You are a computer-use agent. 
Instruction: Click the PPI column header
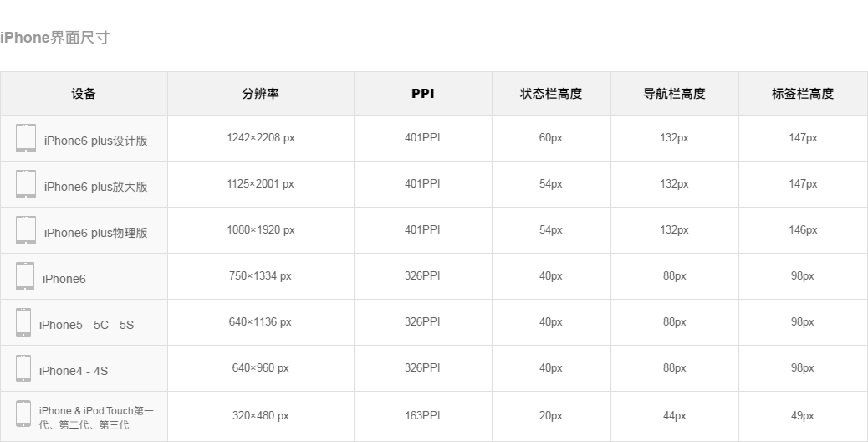tap(422, 94)
